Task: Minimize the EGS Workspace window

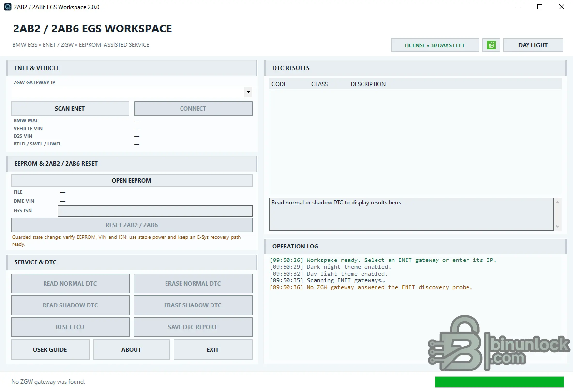Action: 518,7
